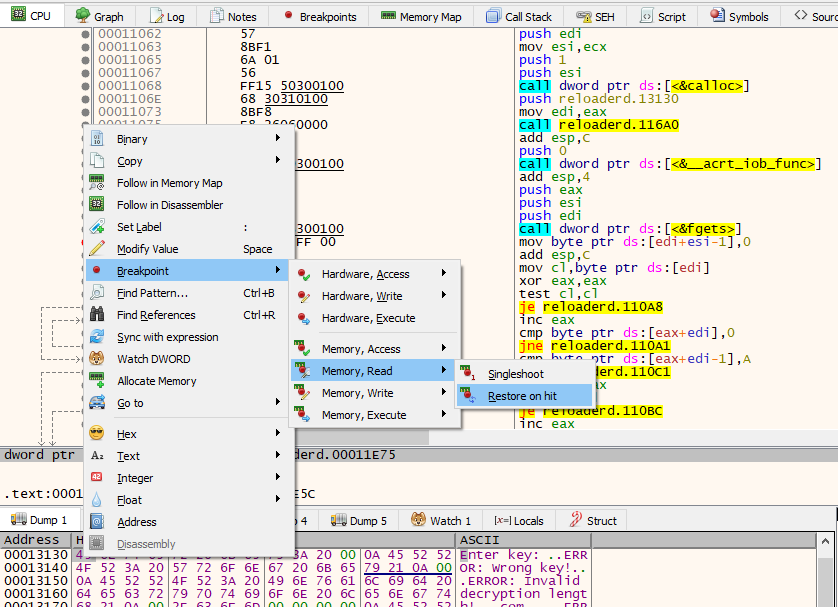This screenshot has width=838, height=607.
Task: Click the Hardware, Execute breakpoint icon
Action: pyautogui.click(x=303, y=318)
